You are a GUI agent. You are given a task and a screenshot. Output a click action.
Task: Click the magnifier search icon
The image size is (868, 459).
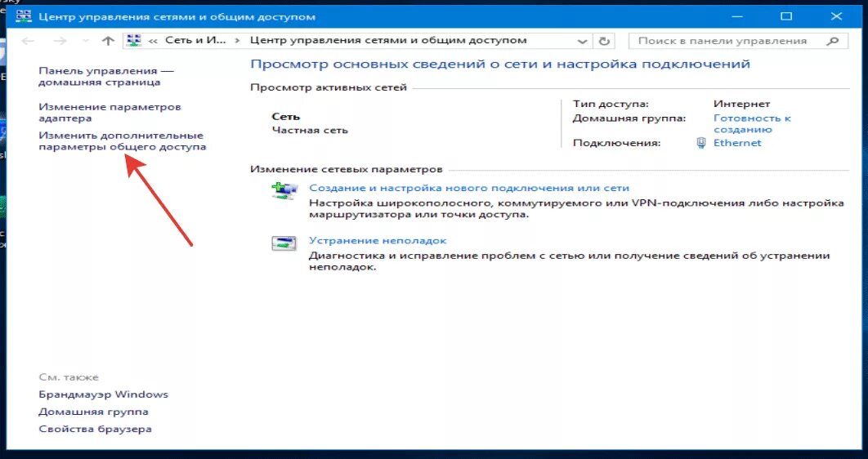click(833, 41)
